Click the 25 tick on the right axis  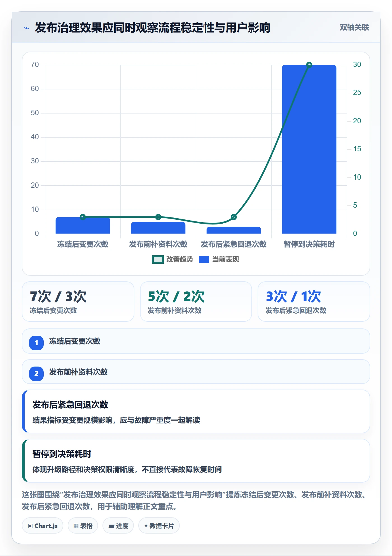point(357,93)
